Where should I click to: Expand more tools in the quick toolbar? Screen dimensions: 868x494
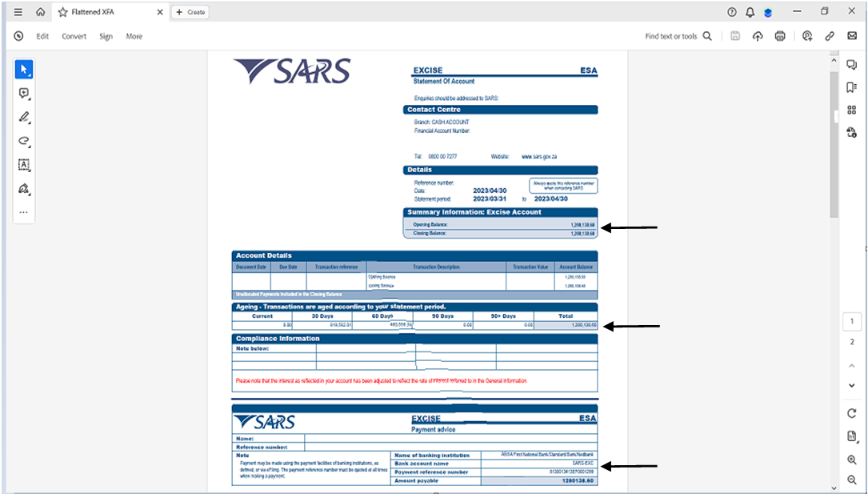coord(23,212)
